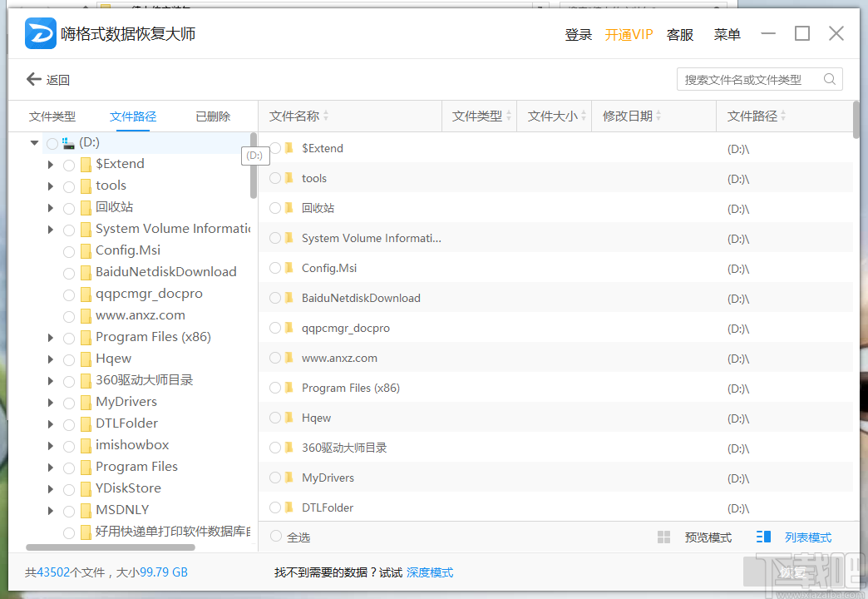Expand the MyDrivers tree node
Screen dimensions: 868x599
pyautogui.click(x=51, y=403)
